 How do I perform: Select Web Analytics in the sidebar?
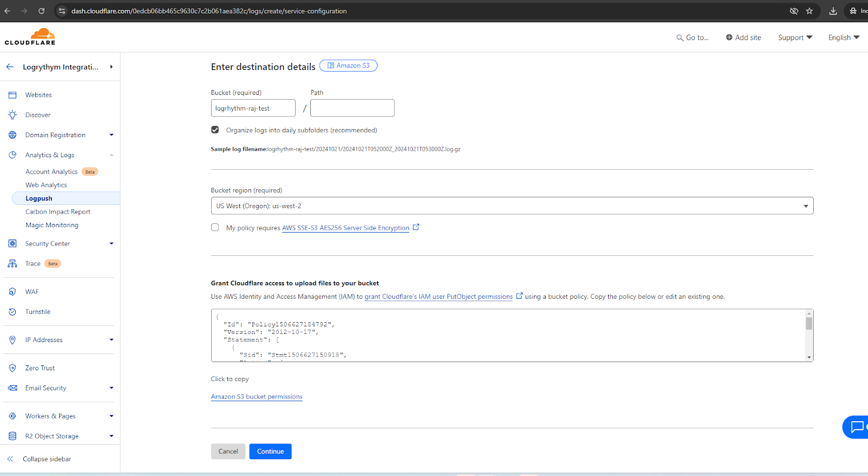pyautogui.click(x=46, y=185)
